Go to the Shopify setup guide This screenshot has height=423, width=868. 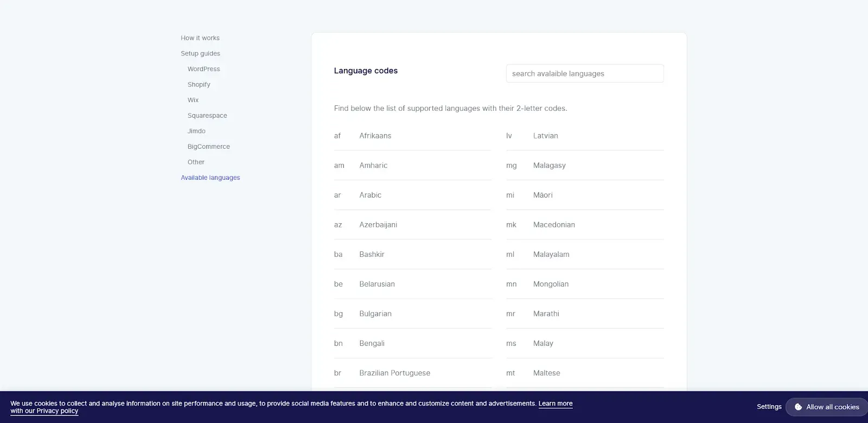point(199,85)
